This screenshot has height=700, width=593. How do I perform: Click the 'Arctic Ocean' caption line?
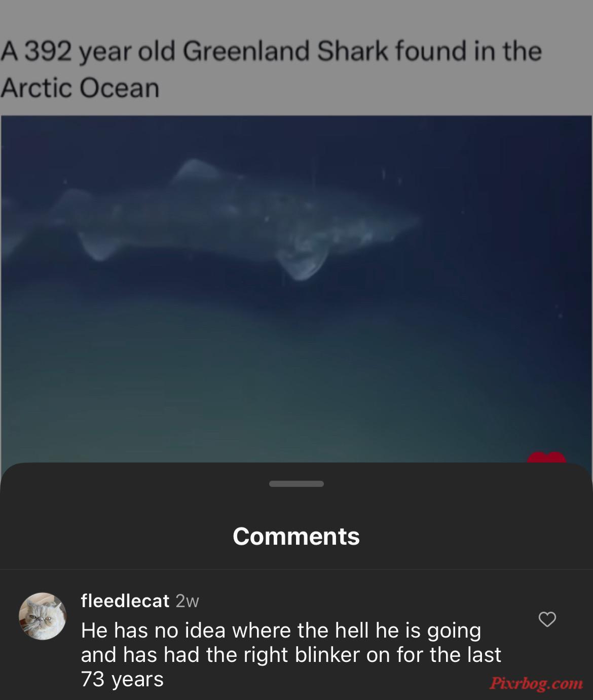(x=80, y=88)
